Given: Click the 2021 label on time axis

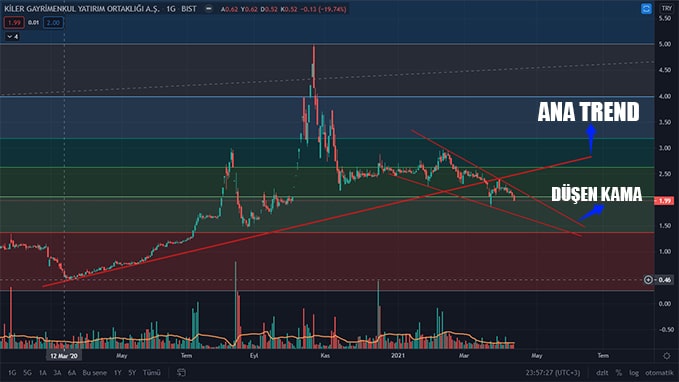Looking at the screenshot, I should (398, 356).
